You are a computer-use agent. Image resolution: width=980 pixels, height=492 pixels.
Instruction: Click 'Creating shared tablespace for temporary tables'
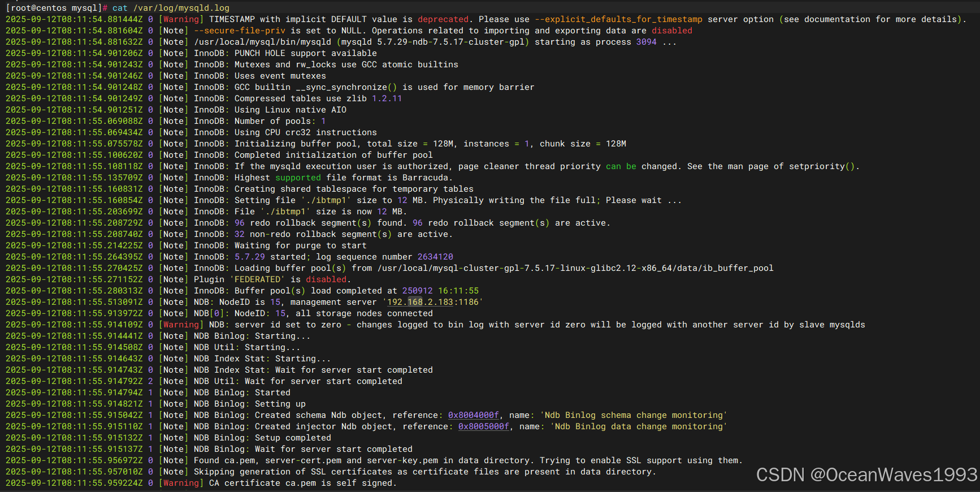coord(354,189)
